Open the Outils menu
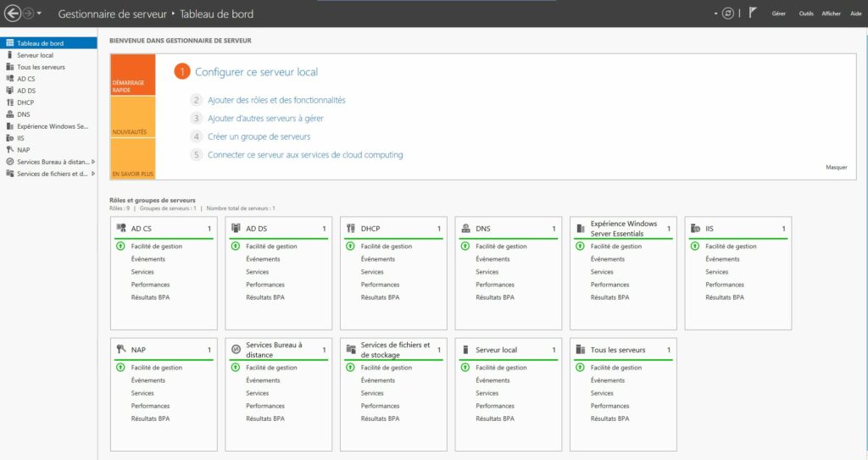Screen dimensions: 868x460 pos(805,14)
